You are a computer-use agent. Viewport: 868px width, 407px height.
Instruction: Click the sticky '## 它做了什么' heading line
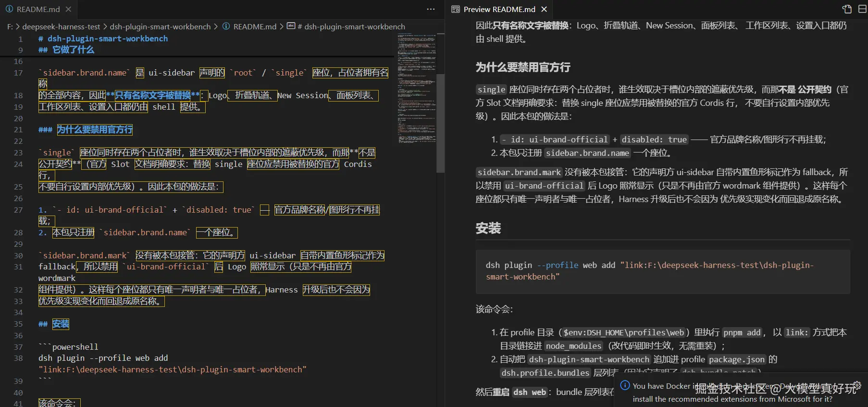66,50
